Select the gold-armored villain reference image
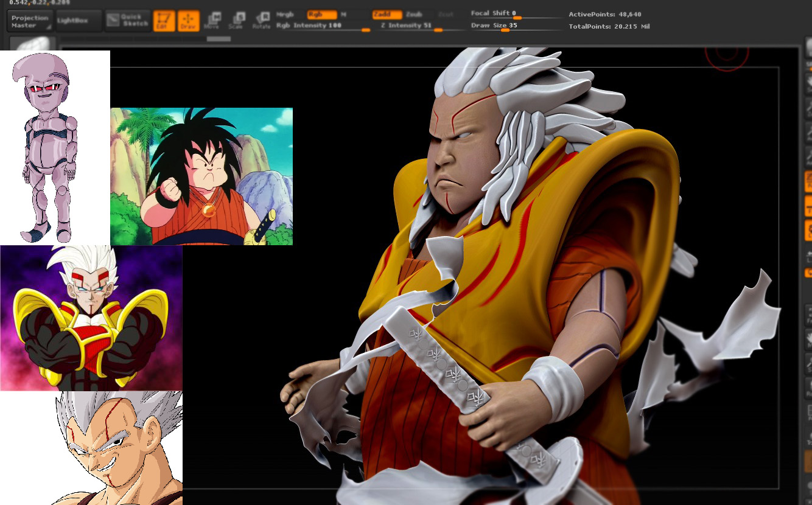This screenshot has height=505, width=812. pyautogui.click(x=91, y=318)
